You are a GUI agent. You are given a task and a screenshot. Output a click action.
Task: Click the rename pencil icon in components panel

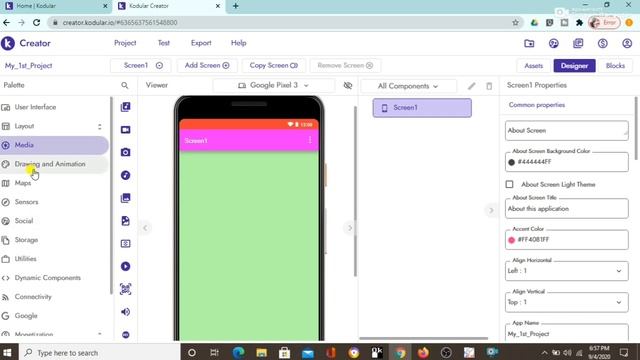471,86
